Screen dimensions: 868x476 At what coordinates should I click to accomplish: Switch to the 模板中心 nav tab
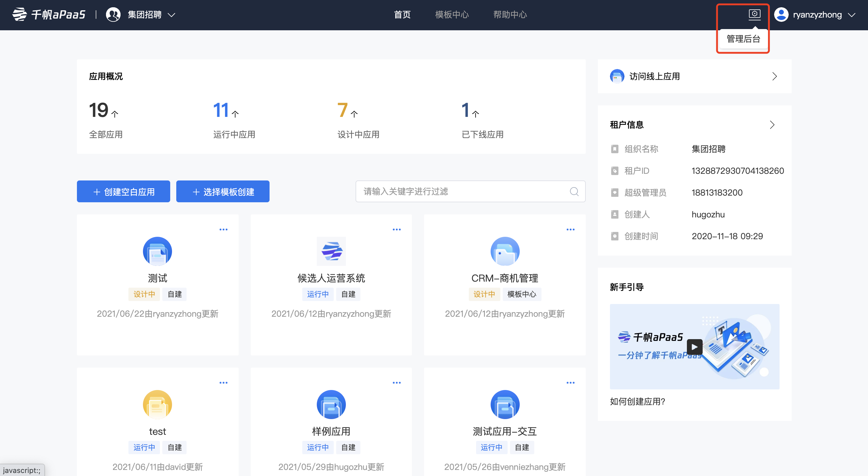(x=452, y=15)
